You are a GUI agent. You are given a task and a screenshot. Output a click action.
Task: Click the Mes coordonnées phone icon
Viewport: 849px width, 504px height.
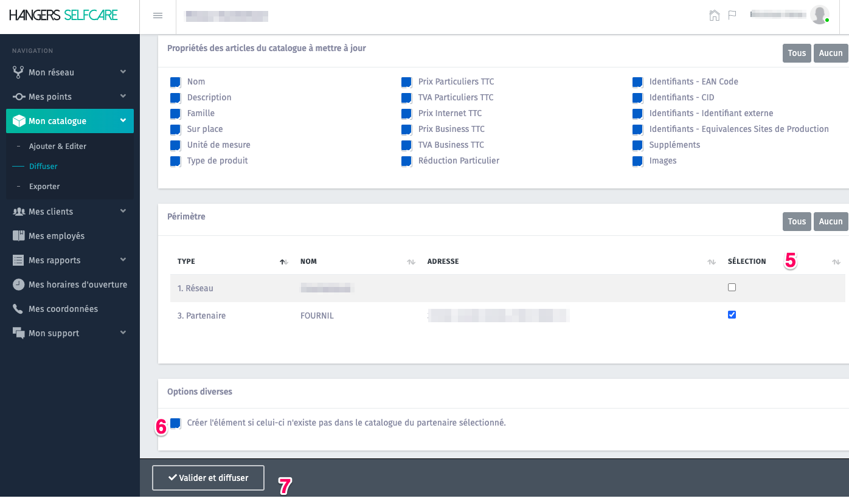coord(18,309)
